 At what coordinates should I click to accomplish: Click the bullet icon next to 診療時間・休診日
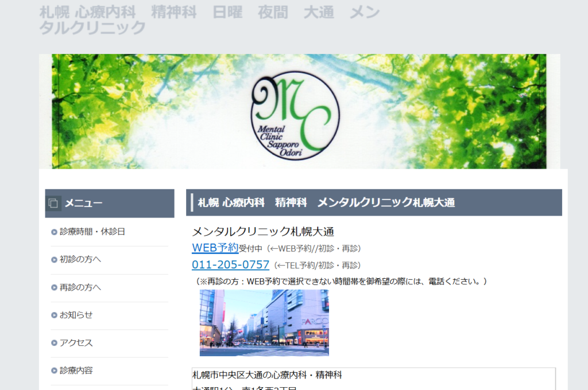54,232
